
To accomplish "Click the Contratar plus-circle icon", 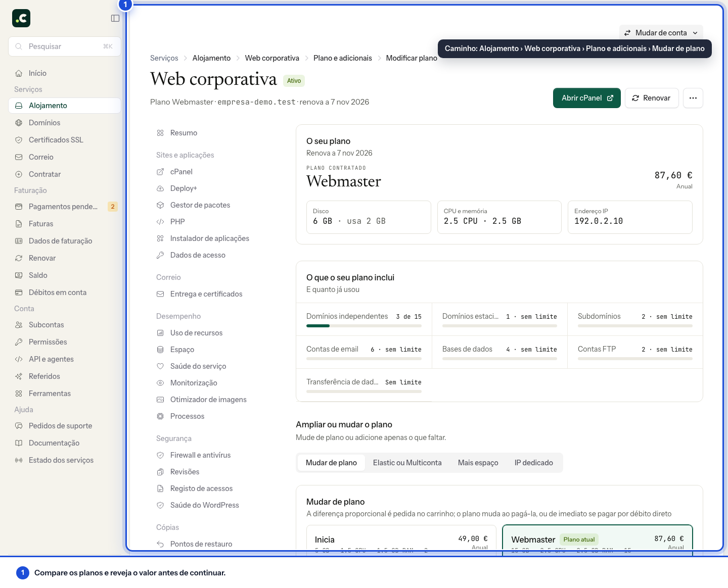I will click(x=19, y=174).
